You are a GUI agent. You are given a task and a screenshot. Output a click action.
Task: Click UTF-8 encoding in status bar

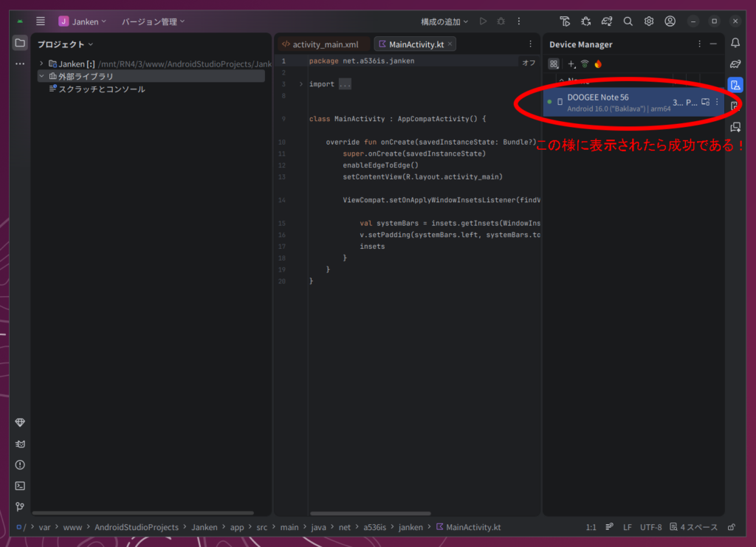pos(650,527)
